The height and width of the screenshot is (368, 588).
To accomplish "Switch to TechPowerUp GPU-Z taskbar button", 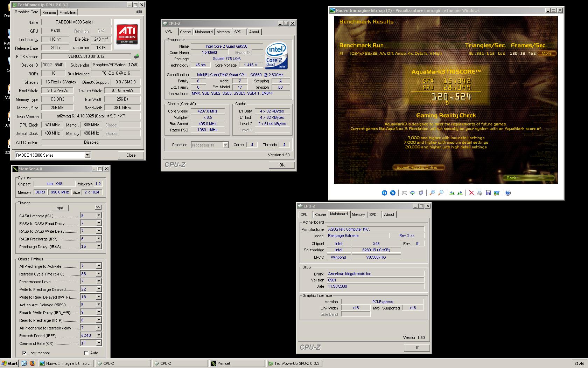I will click(x=294, y=363).
